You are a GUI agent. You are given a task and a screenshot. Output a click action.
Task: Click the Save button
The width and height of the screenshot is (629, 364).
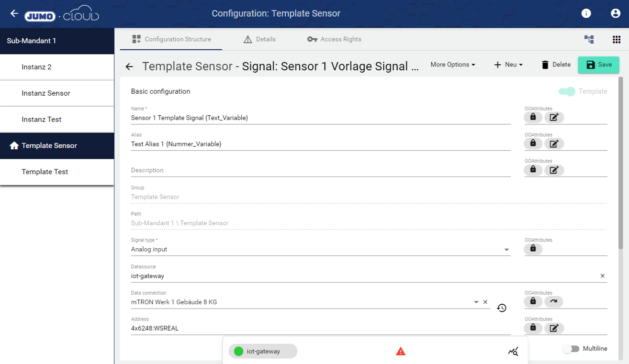click(x=598, y=65)
